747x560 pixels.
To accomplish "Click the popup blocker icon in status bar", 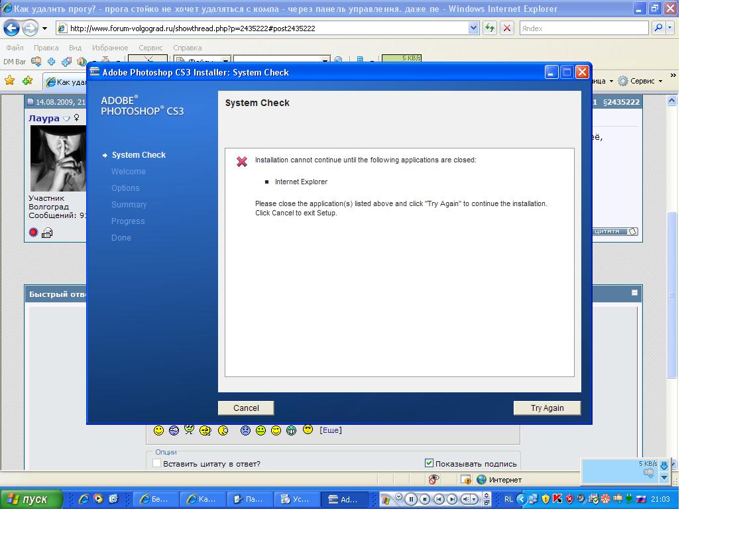I will (x=465, y=480).
